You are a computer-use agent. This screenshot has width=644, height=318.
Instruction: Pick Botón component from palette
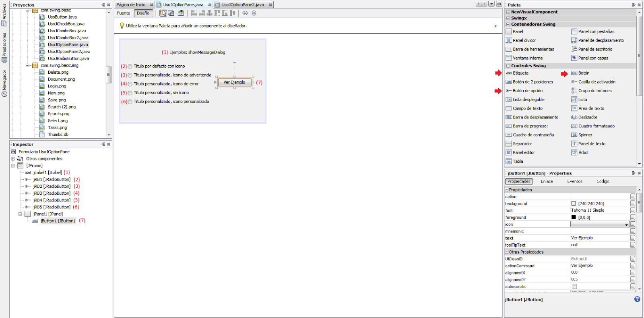(x=580, y=73)
